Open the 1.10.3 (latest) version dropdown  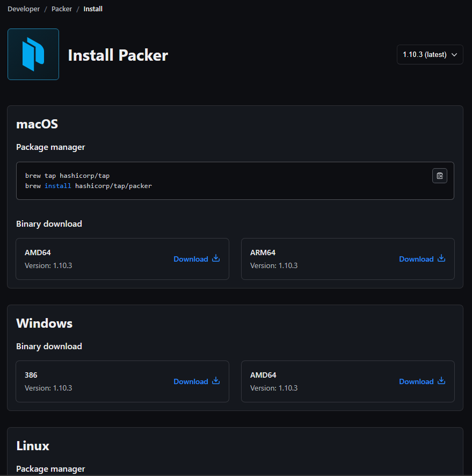(x=424, y=54)
